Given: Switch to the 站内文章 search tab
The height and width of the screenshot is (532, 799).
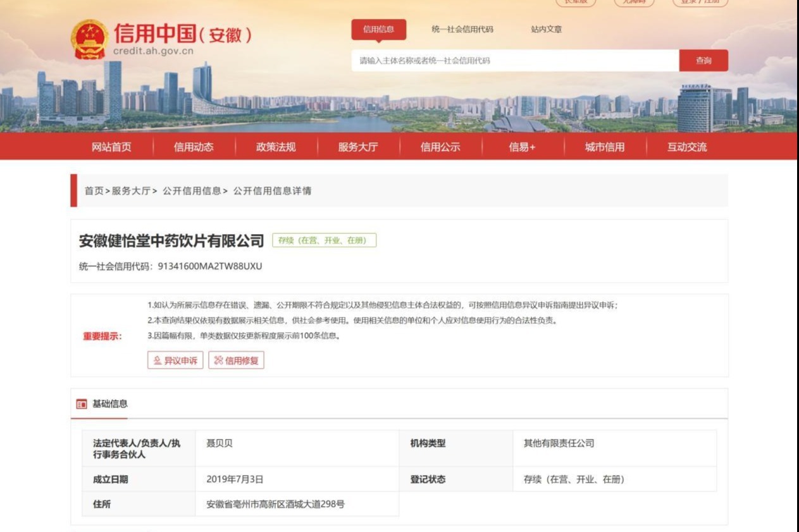Looking at the screenshot, I should [547, 29].
